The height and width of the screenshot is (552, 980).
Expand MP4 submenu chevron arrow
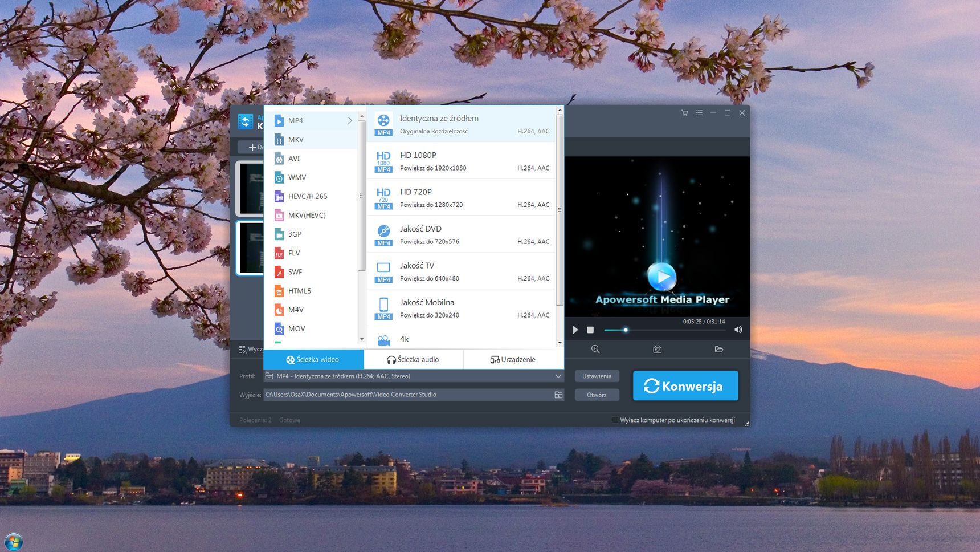click(350, 120)
